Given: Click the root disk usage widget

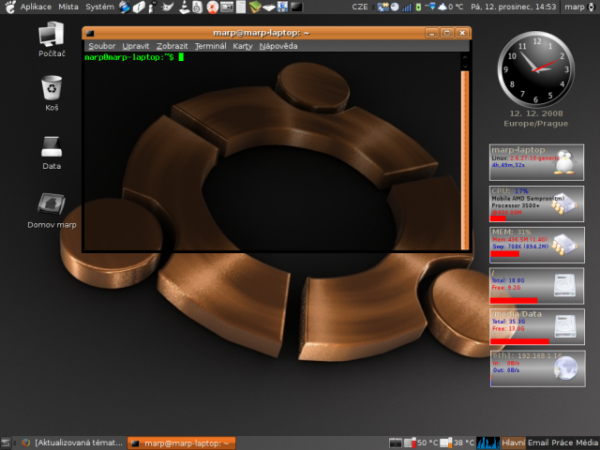Looking at the screenshot, I should [x=536, y=286].
